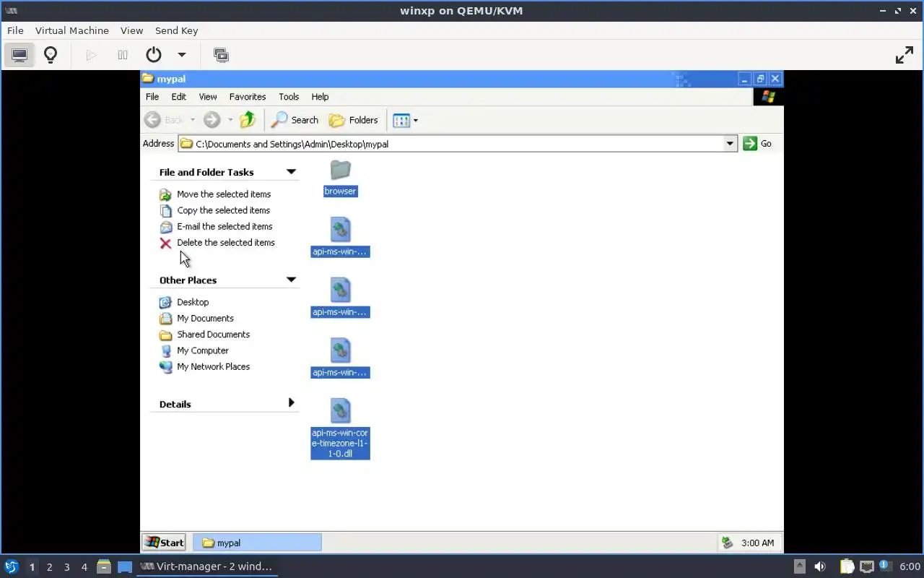Image resolution: width=924 pixels, height=578 pixels.
Task: Open Explorer Edit menu
Action: (178, 97)
